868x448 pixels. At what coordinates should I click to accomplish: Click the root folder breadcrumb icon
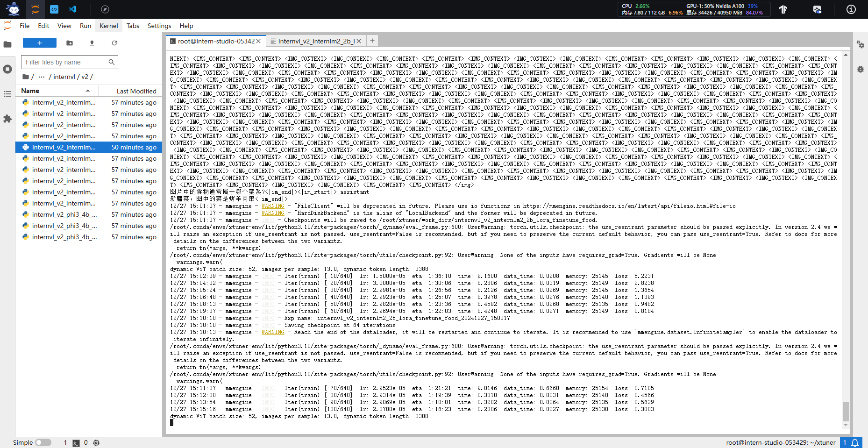coord(26,77)
